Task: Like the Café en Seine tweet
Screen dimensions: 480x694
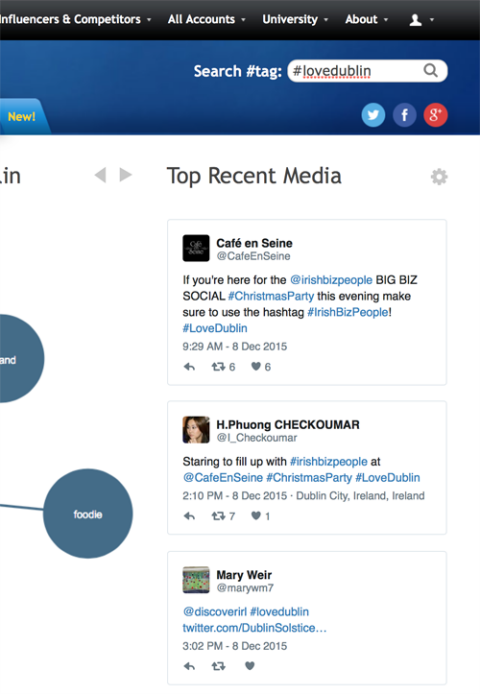Action: coord(256,366)
